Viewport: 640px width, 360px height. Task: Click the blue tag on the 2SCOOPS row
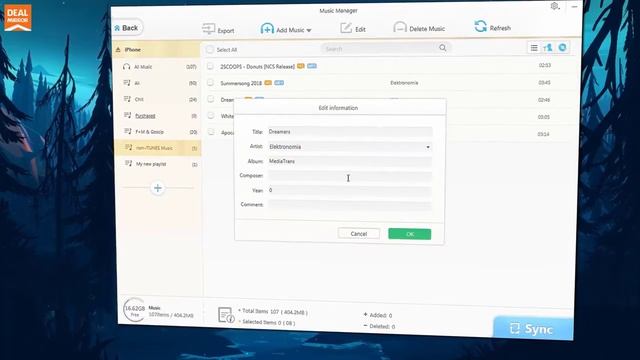point(312,66)
